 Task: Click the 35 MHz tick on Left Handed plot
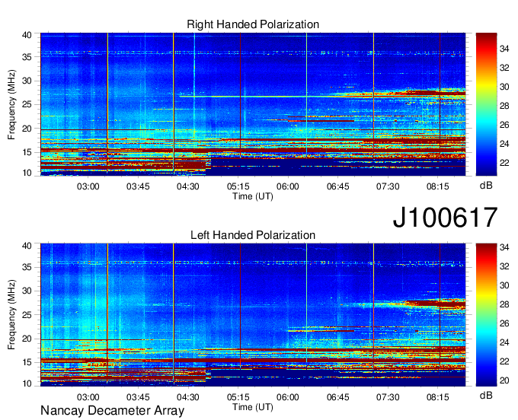point(27,267)
